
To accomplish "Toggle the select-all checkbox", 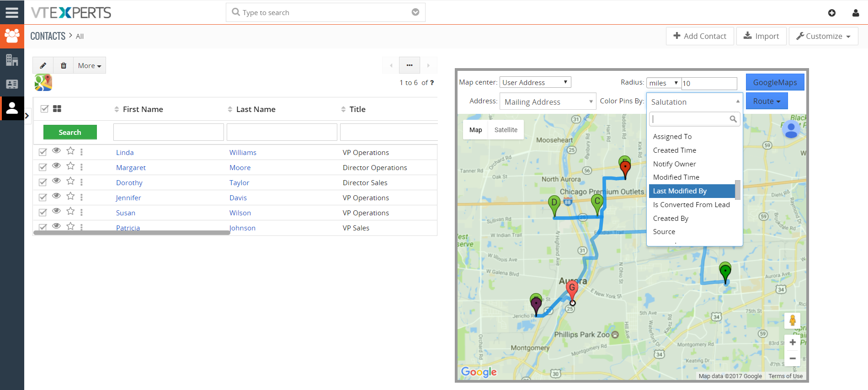I will [x=44, y=109].
